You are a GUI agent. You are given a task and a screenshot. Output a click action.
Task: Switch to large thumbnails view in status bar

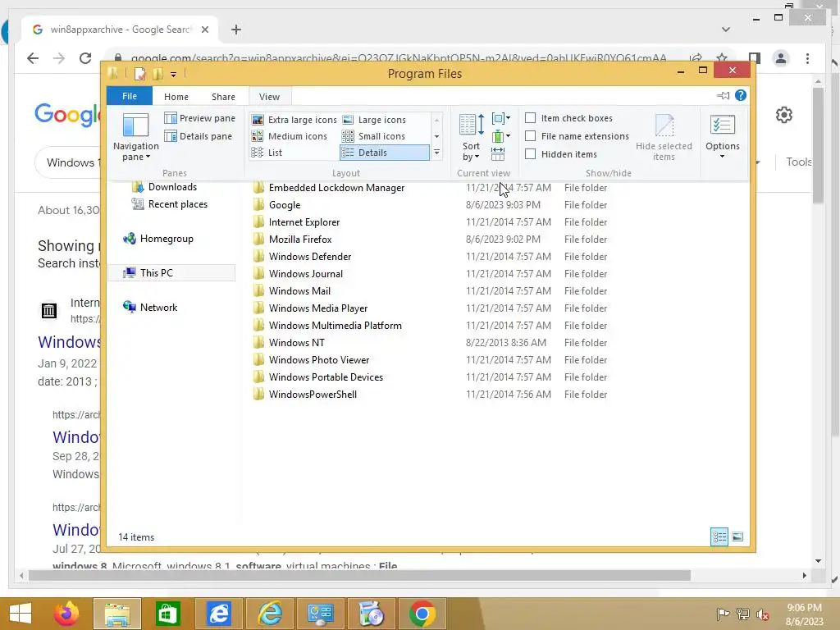pyautogui.click(x=737, y=536)
